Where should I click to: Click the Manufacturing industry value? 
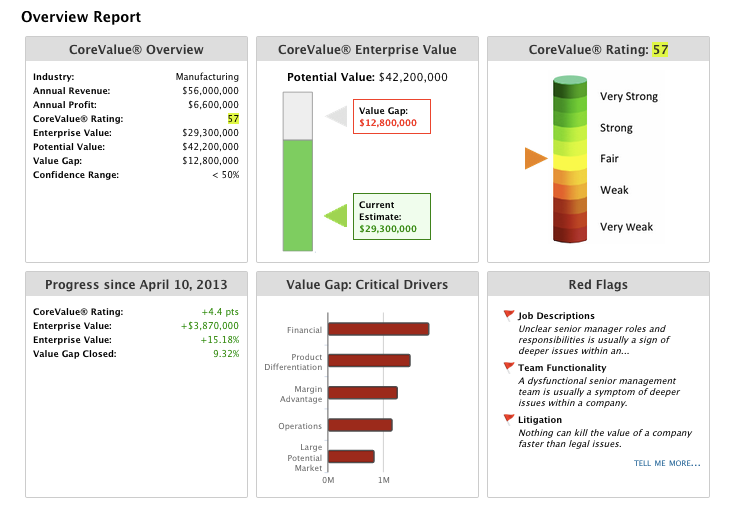click(x=207, y=76)
